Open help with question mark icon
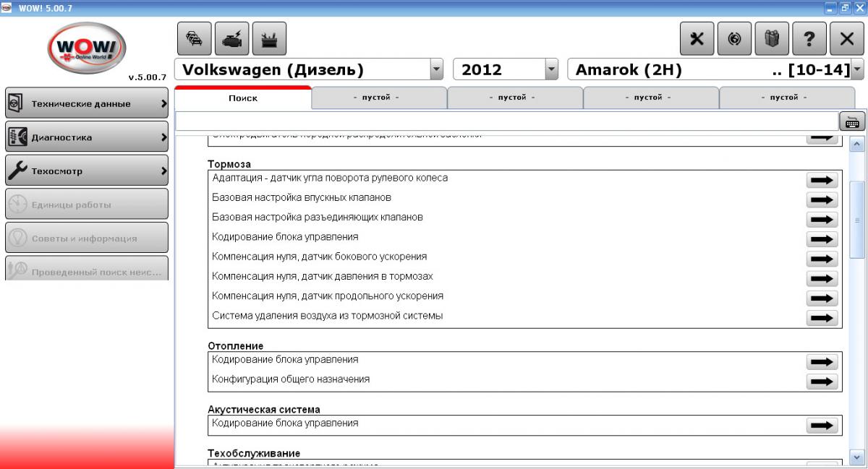868x469 pixels. point(810,39)
